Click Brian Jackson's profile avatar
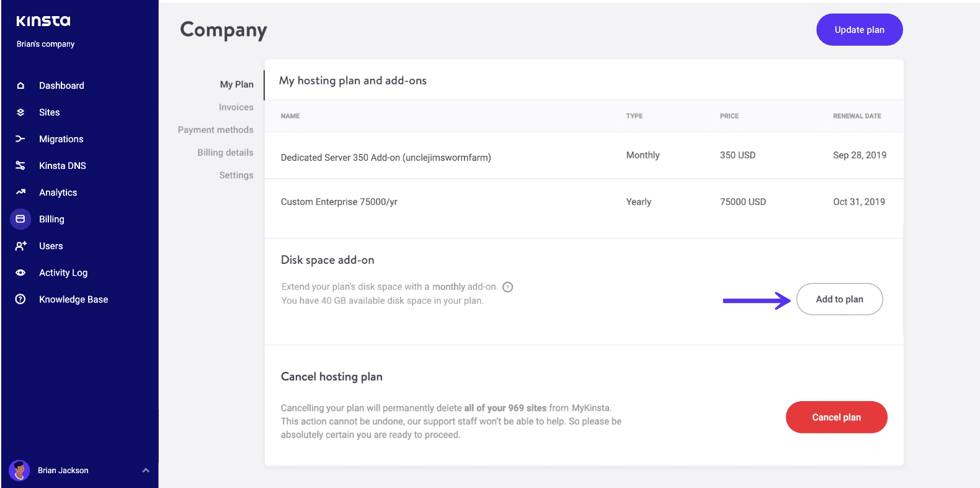980x488 pixels. [20, 470]
